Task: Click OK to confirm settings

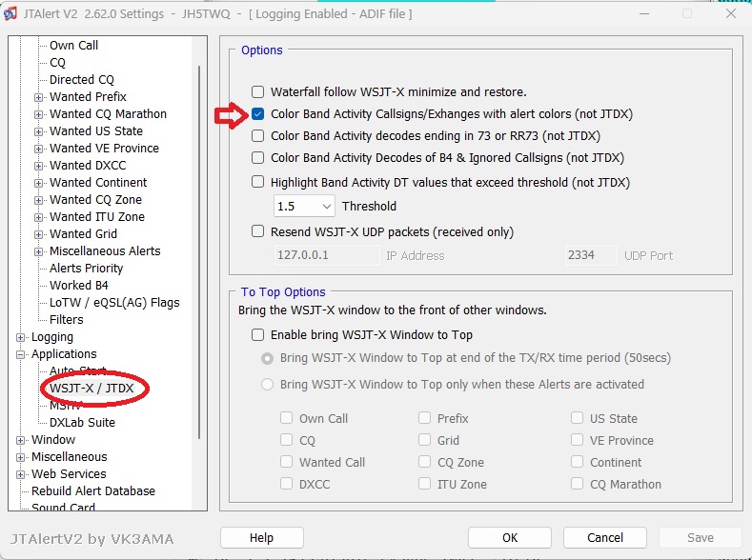Action: click(510, 538)
